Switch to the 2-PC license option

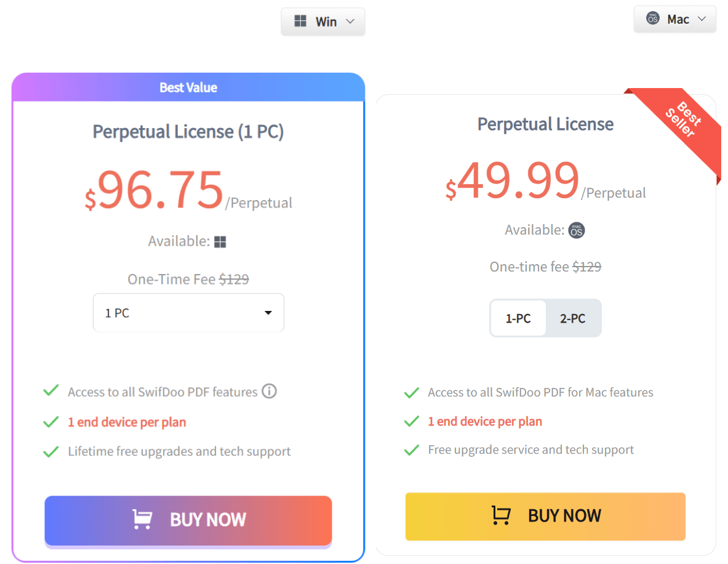click(572, 318)
